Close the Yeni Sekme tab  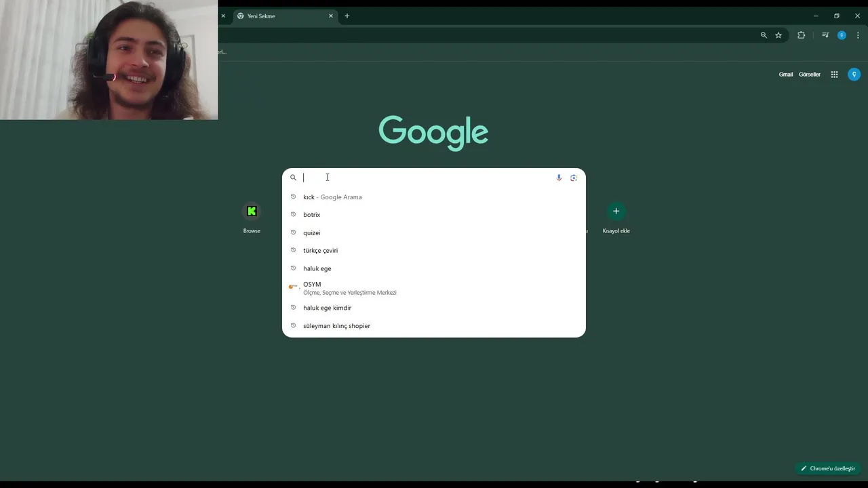click(331, 16)
